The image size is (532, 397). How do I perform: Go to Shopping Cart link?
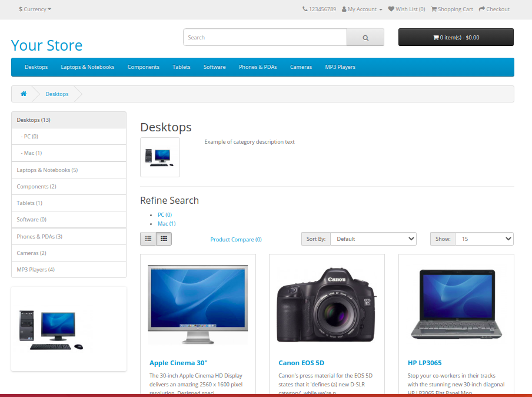(452, 9)
